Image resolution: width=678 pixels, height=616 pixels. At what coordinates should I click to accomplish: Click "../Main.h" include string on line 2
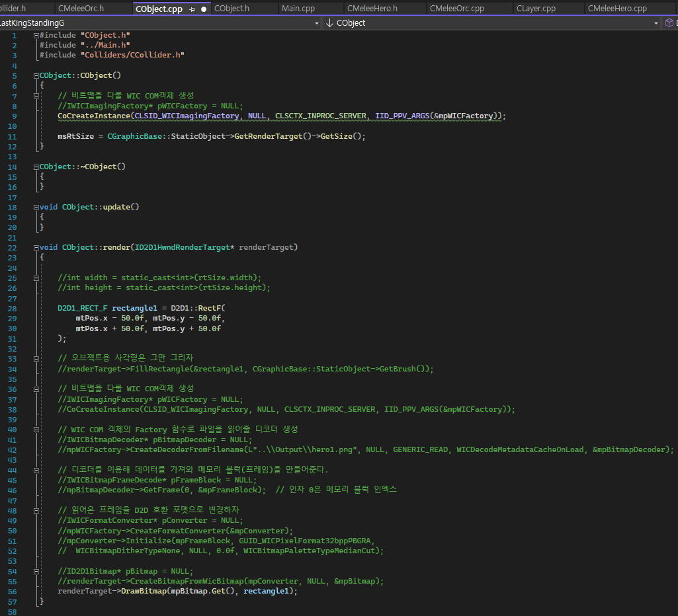[105, 45]
